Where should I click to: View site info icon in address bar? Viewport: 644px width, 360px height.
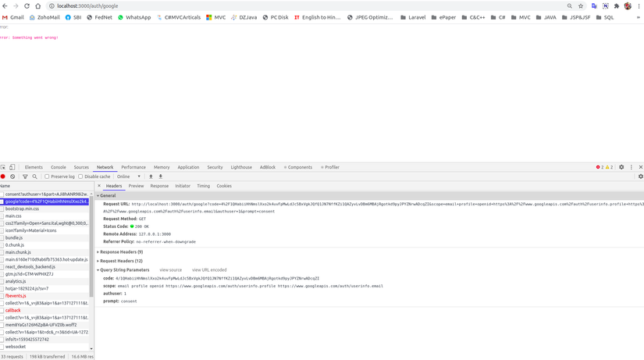(52, 5)
